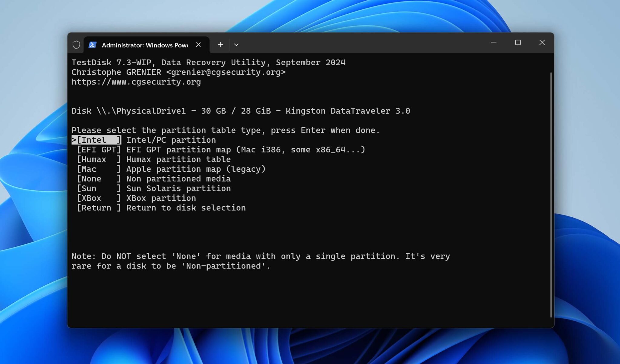620x364 pixels.
Task: Click the Administrator shield icon
Action: [x=76, y=45]
